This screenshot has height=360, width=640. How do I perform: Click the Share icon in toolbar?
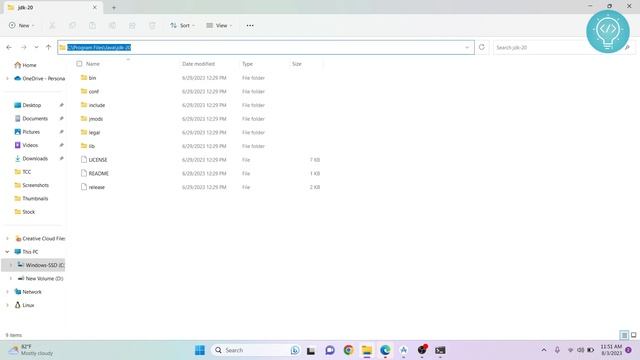tap(132, 26)
